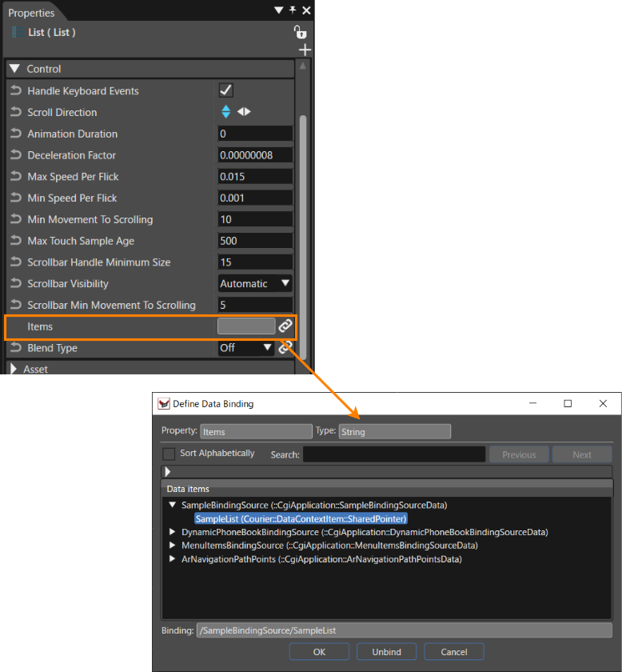Viewport: 622px width, 672px height.
Task: Collapse the Control section
Action: (x=14, y=69)
